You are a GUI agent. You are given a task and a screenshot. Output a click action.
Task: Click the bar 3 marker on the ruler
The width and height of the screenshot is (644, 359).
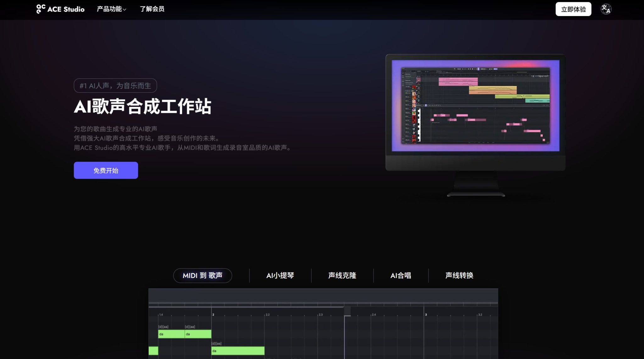(426, 314)
